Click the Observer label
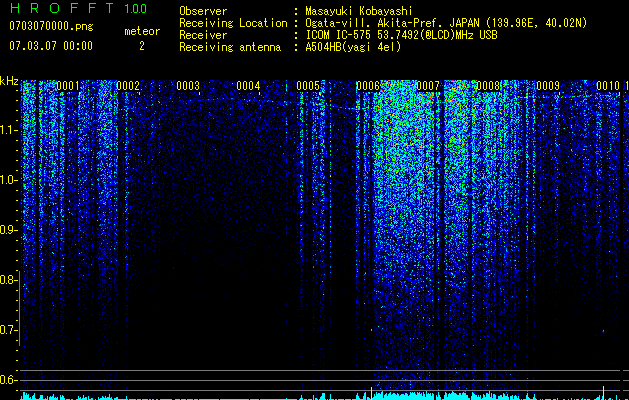629x400 pixels. click(x=203, y=11)
